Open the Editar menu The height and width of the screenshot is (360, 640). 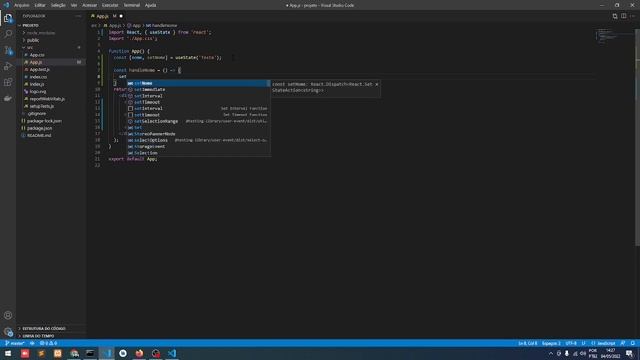pos(40,5)
